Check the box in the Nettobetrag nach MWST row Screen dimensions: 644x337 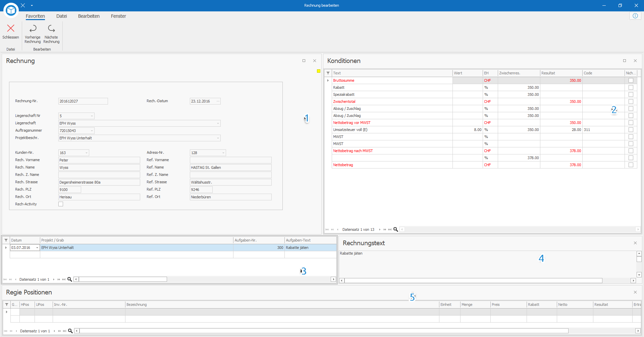631,151
